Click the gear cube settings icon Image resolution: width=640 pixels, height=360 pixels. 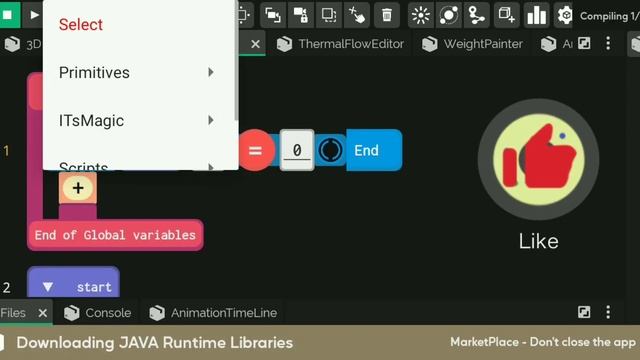point(565,16)
